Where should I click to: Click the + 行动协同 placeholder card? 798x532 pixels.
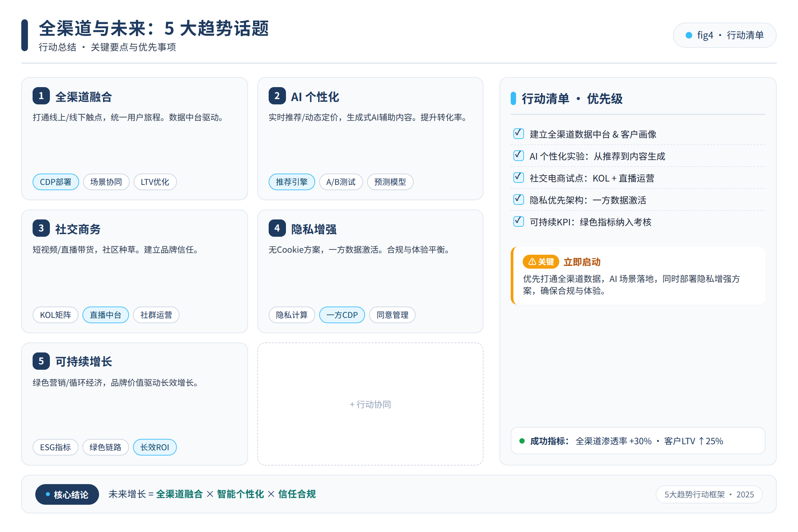tap(370, 404)
